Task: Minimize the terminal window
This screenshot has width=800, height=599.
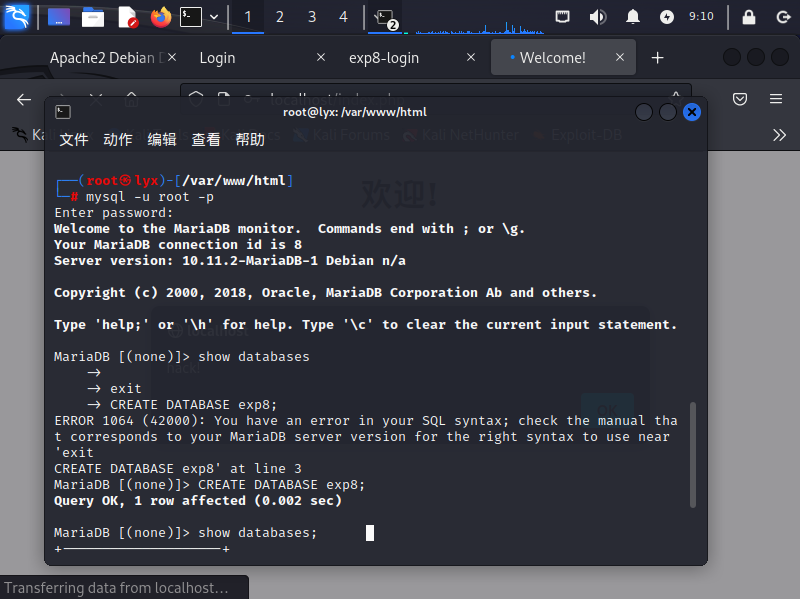Action: coord(644,112)
